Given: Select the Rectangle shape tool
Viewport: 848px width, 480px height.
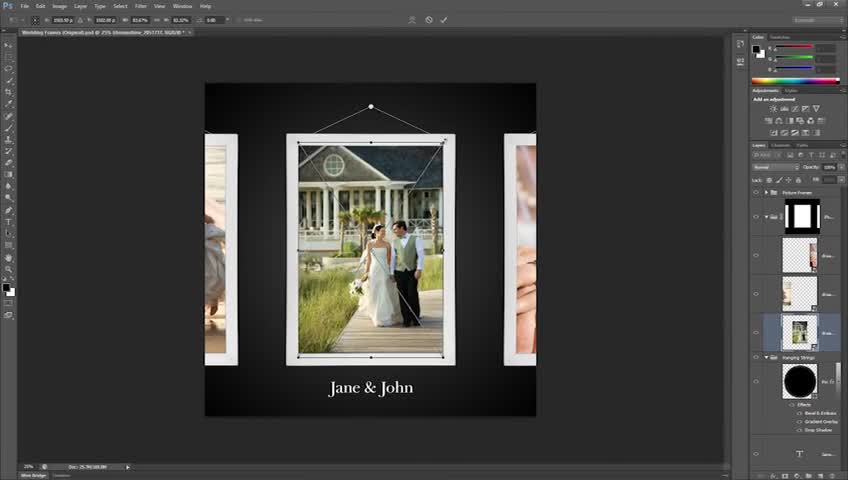Looking at the screenshot, I should [x=8, y=245].
